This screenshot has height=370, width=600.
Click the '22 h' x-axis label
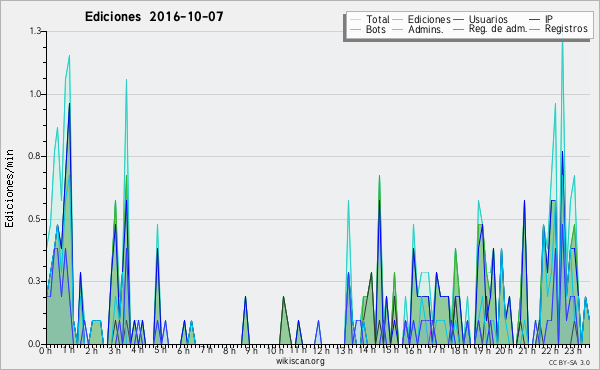(x=551, y=351)
